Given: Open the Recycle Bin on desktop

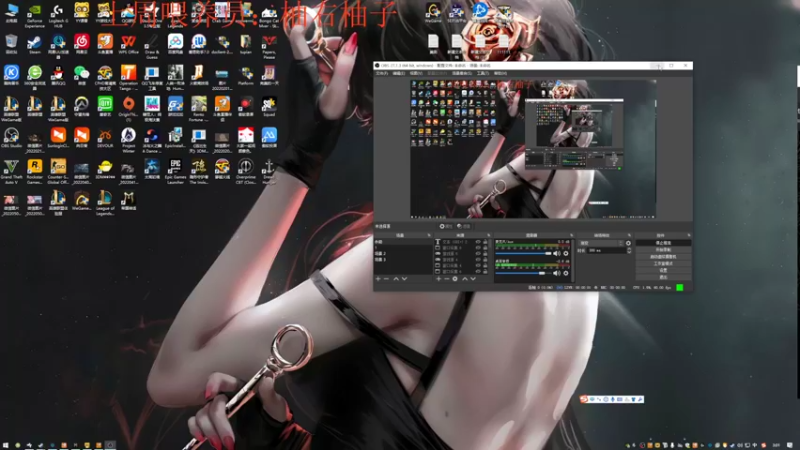Looking at the screenshot, I should coord(11,45).
